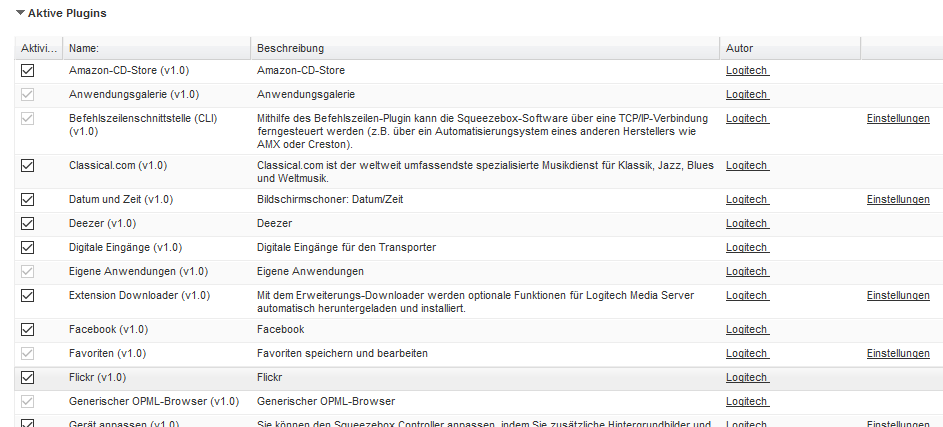Uncheck the Amazon-CD-Store plugin checkbox

[27, 71]
